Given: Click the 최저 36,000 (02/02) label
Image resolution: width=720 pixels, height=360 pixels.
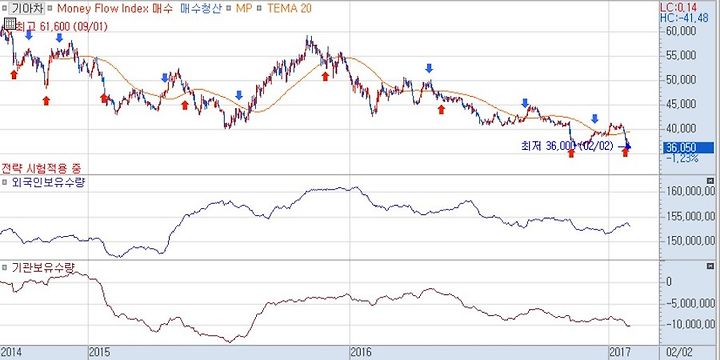Looking at the screenshot, I should tap(567, 146).
